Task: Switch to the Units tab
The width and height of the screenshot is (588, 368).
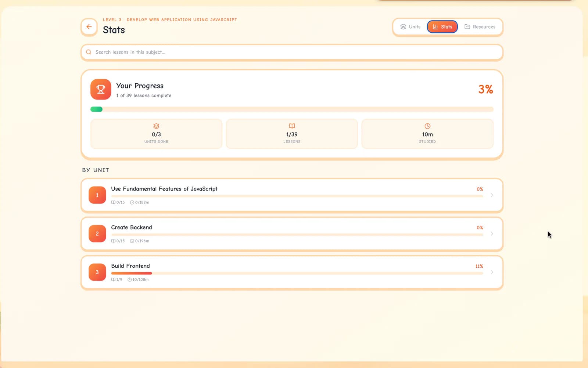Action: tap(410, 27)
